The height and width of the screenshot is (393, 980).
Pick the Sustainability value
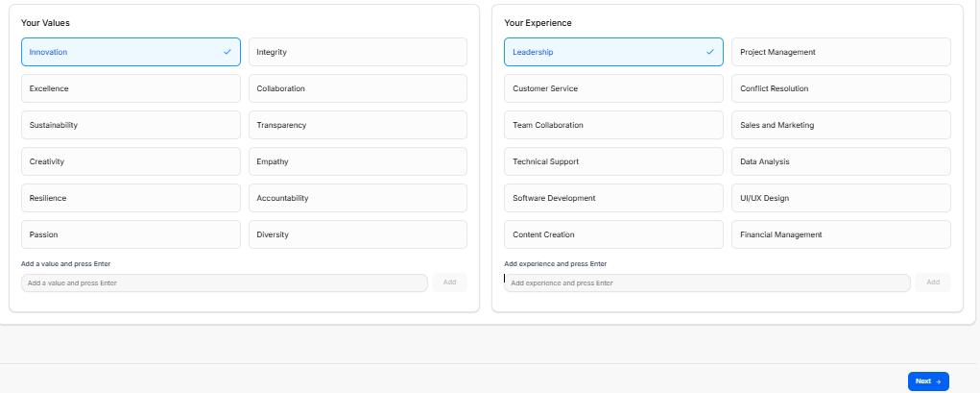click(x=131, y=125)
